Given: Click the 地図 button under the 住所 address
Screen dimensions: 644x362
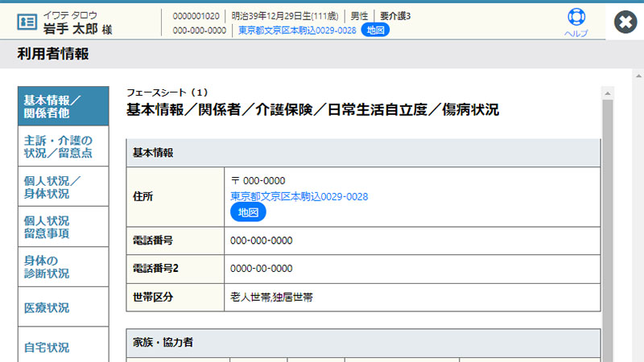Looking at the screenshot, I should click(x=248, y=212).
